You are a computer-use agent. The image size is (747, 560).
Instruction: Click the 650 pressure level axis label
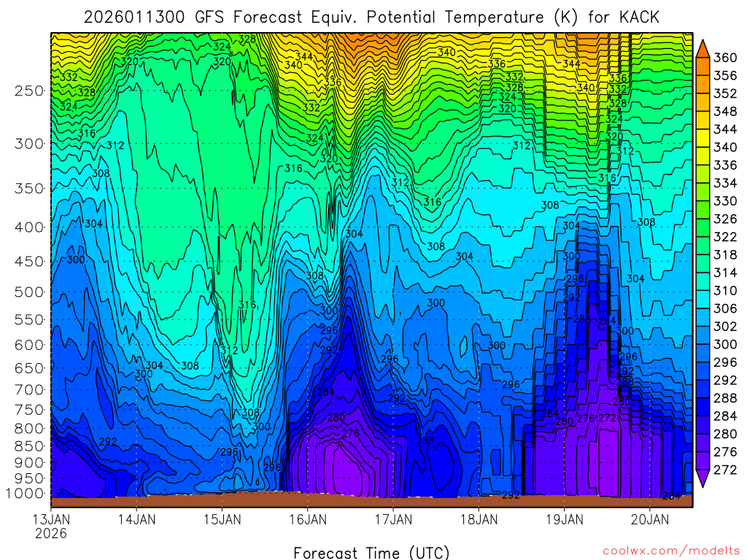click(x=29, y=368)
